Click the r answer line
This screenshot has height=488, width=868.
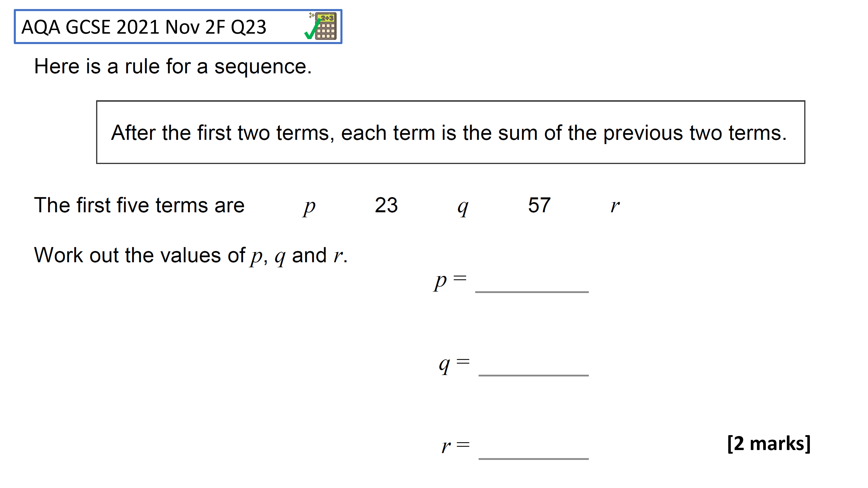[533, 458]
